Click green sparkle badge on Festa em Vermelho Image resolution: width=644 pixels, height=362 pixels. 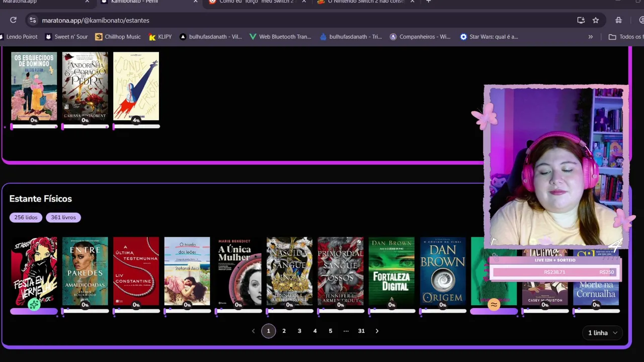coord(34,304)
